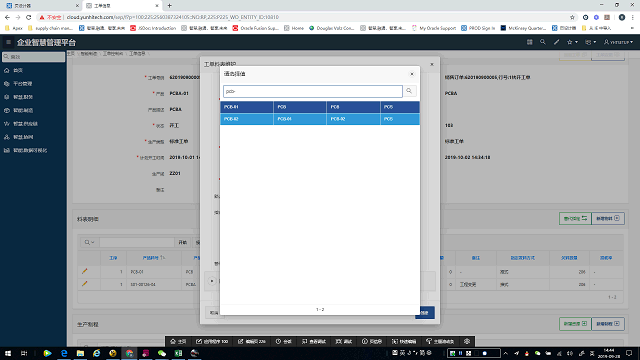Bookmark this page with the star icon
The width and height of the screenshot is (640, 360).
(572, 17)
